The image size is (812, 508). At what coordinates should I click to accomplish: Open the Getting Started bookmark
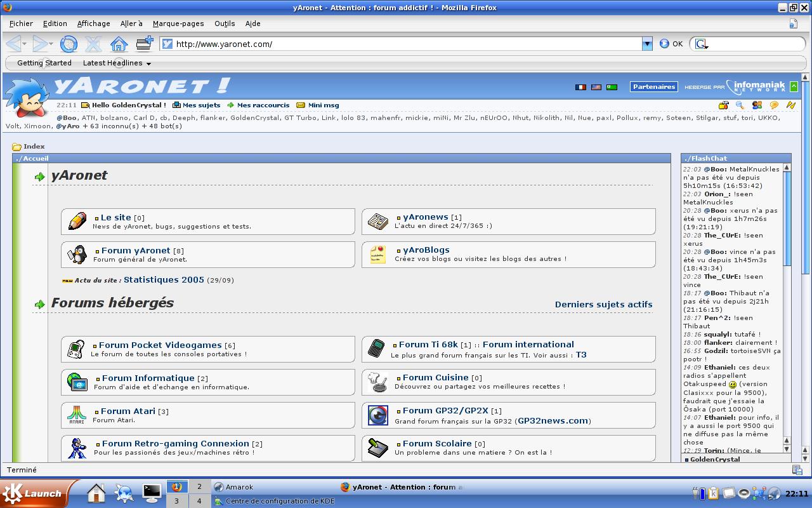44,63
